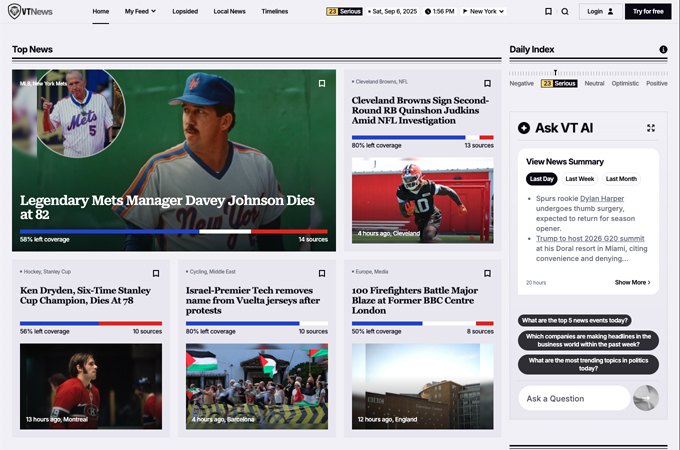Open Israel-Premier Tech removes name headline

click(x=253, y=300)
